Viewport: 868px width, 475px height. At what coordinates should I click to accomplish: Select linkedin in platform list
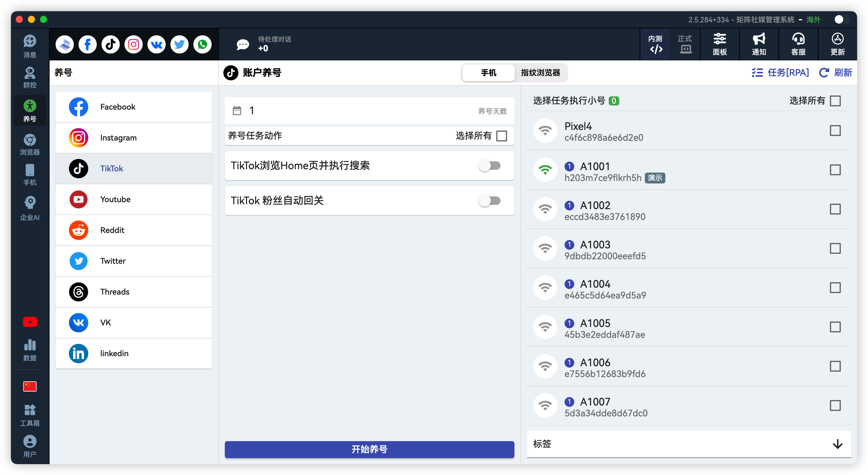(x=134, y=354)
